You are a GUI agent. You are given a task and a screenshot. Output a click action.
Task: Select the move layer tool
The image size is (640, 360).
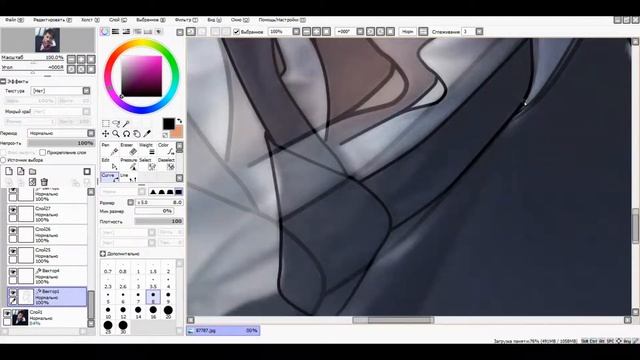point(106,134)
